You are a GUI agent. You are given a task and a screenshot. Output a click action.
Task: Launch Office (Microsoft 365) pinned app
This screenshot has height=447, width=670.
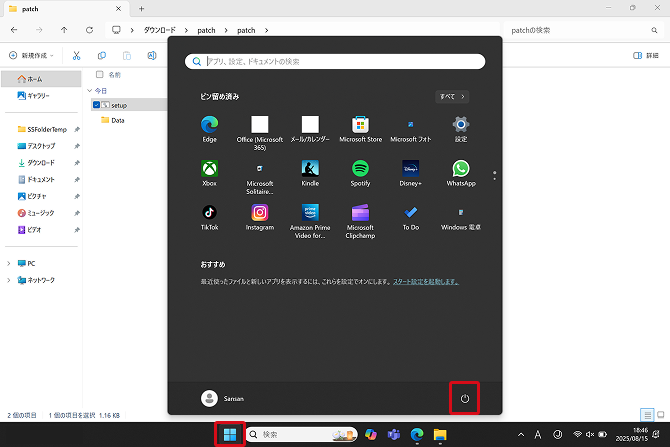259,132
